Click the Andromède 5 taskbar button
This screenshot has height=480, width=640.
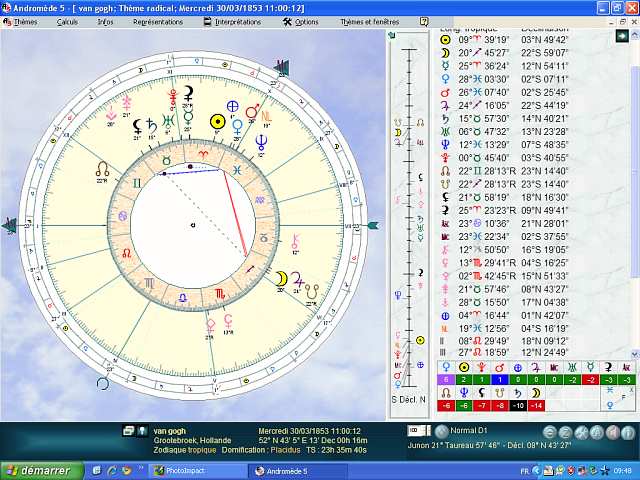pos(298,471)
